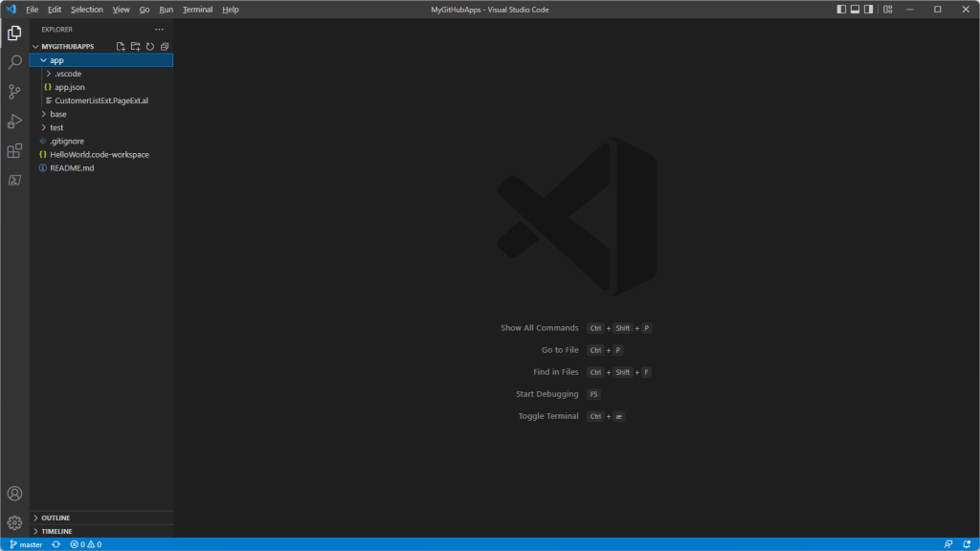Open the Edit menu
Viewport: 980px width, 551px height.
(55, 10)
